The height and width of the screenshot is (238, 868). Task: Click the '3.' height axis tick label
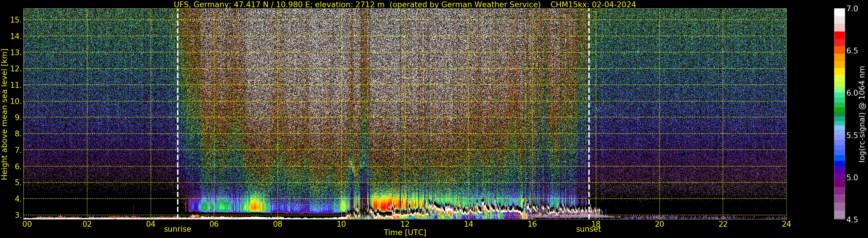click(18, 215)
